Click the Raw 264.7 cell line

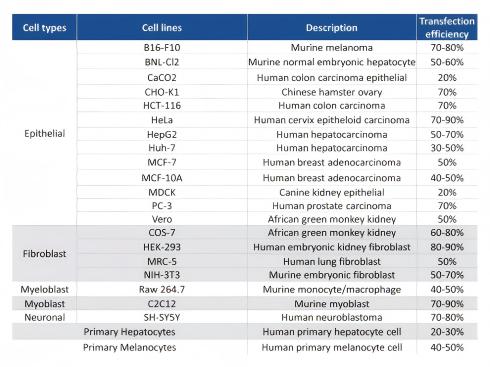tap(162, 289)
